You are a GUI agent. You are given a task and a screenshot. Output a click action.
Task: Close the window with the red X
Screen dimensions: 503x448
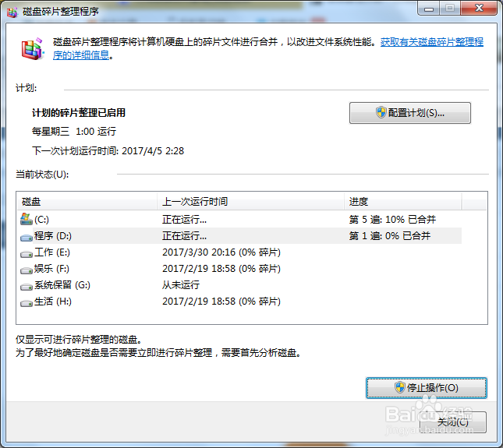tap(479, 8)
